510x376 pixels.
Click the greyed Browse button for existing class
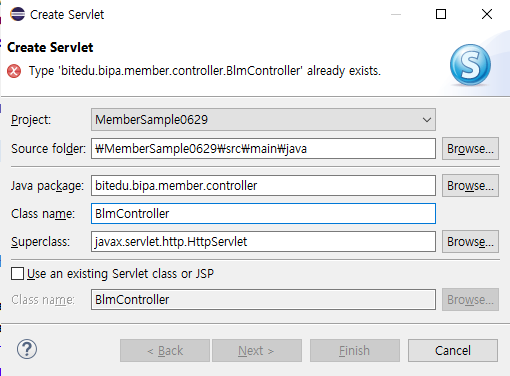click(470, 300)
